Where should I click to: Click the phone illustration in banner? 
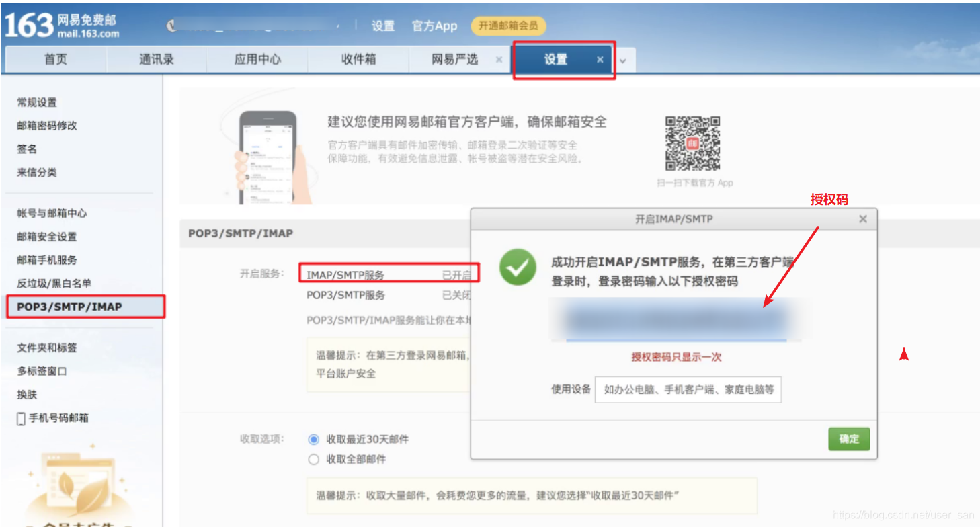pyautogui.click(x=270, y=158)
